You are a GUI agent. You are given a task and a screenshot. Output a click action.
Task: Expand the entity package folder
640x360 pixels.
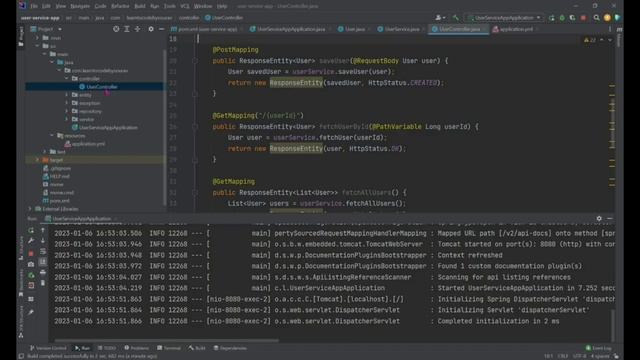pos(67,95)
